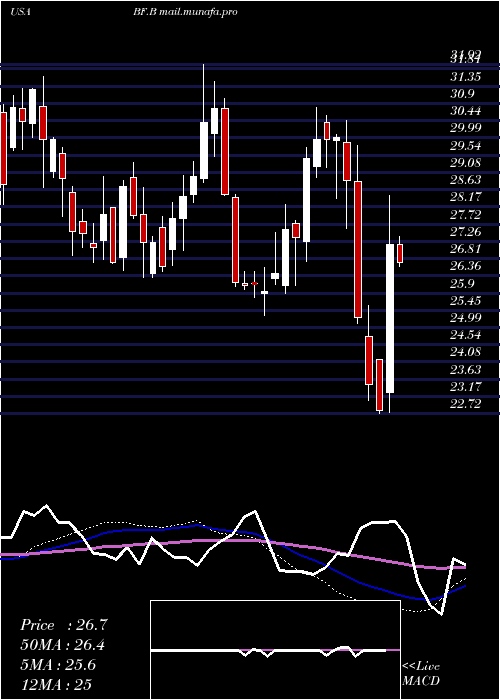The image size is (500, 700).
Task: Click the 31.35 price axis label
Action: [x=465, y=77]
